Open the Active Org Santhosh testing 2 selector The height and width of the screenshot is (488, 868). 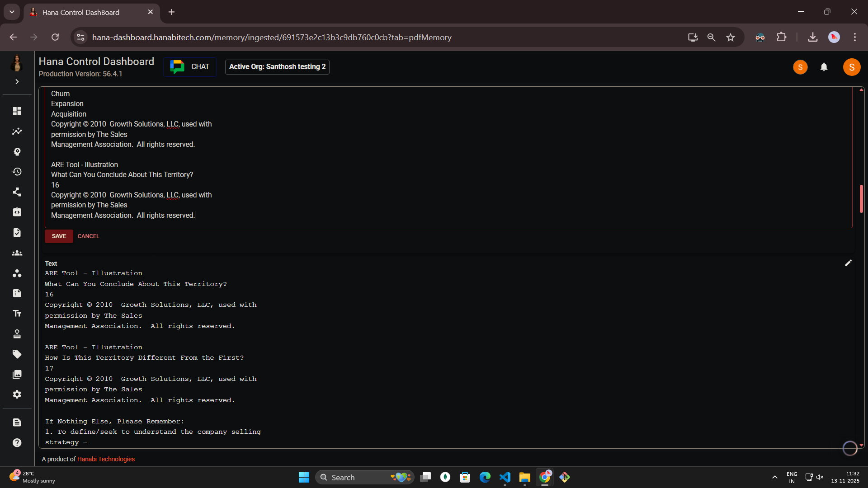point(277,66)
